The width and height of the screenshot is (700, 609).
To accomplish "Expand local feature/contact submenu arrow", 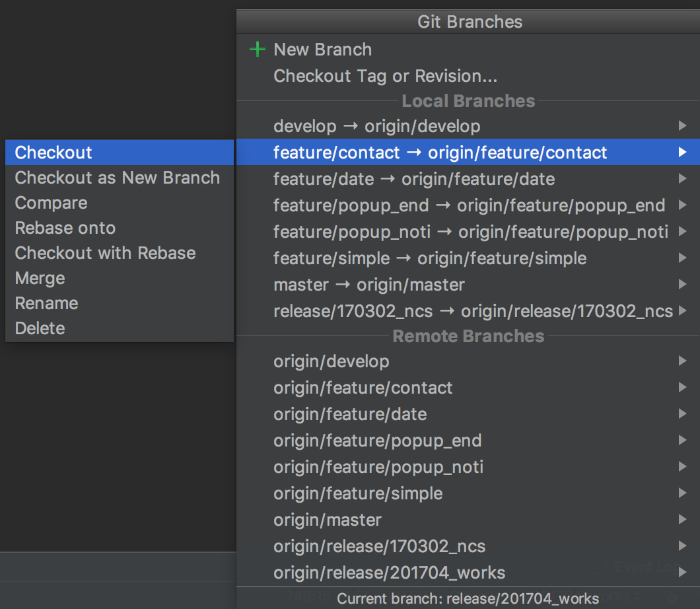I will point(682,152).
